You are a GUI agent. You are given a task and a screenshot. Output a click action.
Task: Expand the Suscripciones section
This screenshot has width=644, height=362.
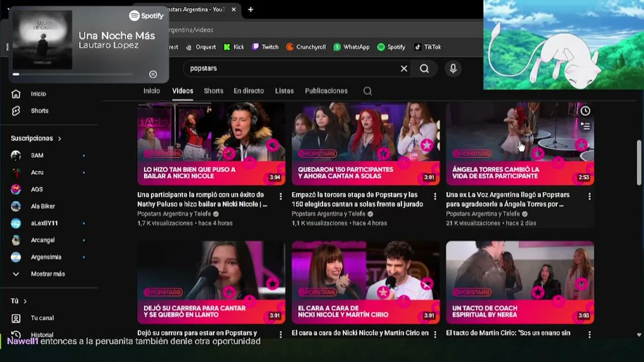36,138
